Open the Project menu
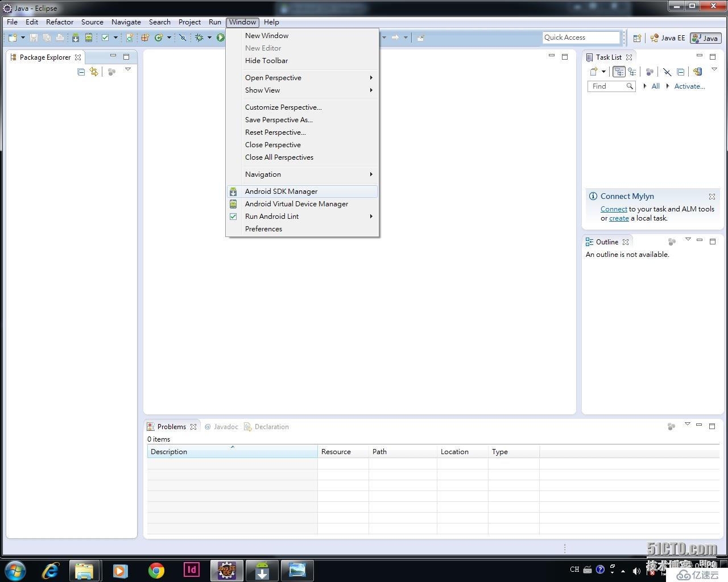The image size is (728, 582). 189,22
